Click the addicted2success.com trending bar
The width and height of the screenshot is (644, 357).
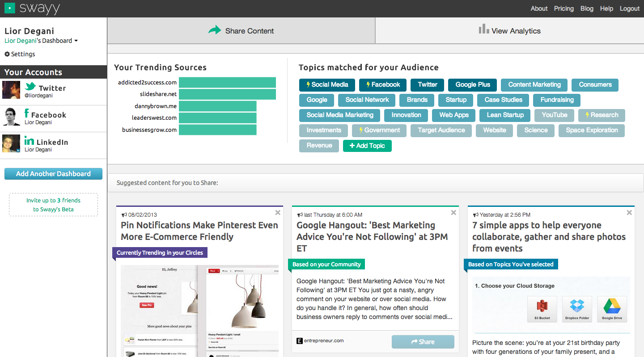227,83
